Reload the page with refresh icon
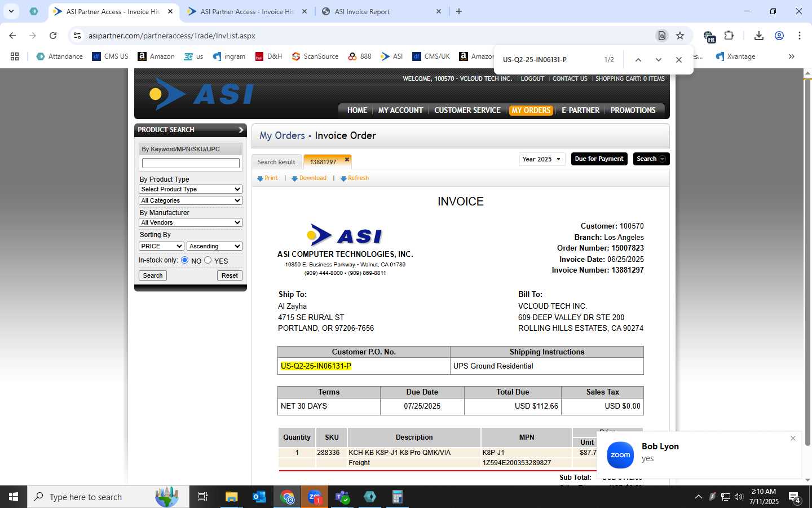Viewport: 812px width, 508px height. point(53,36)
